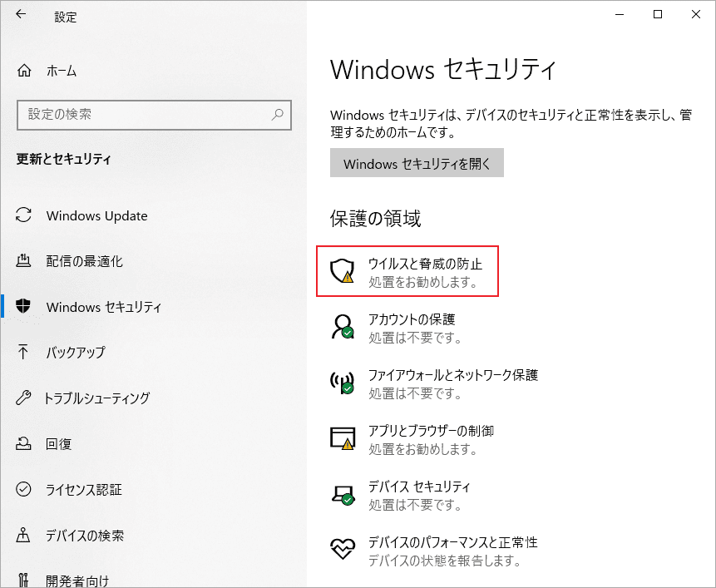Viewport: 716px width, 588px height.
Task: Open ホーム settings home label
Action: (62, 71)
